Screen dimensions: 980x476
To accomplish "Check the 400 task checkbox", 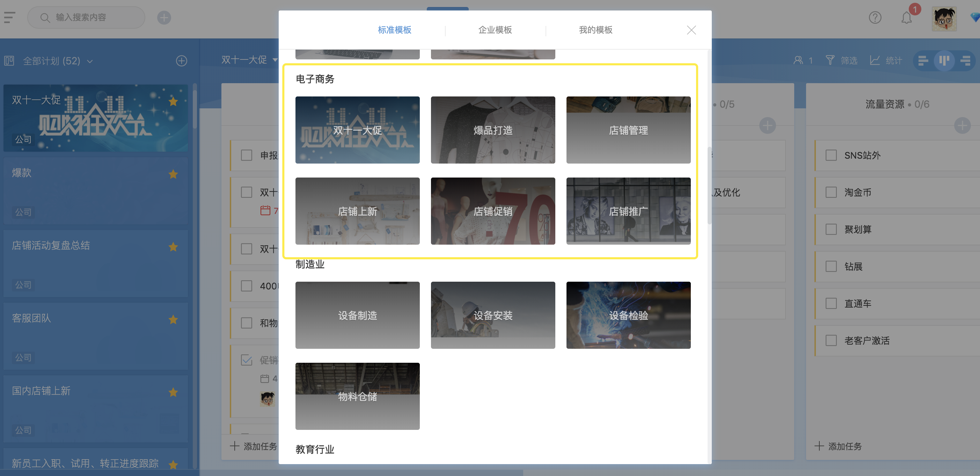I will tap(247, 286).
